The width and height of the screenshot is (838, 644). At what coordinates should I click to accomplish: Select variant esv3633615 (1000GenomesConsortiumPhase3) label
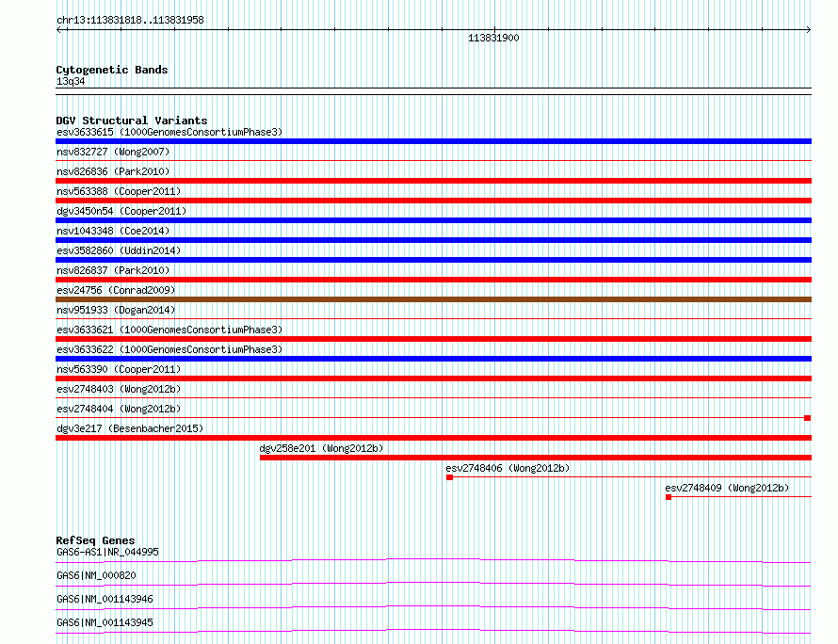(169, 132)
